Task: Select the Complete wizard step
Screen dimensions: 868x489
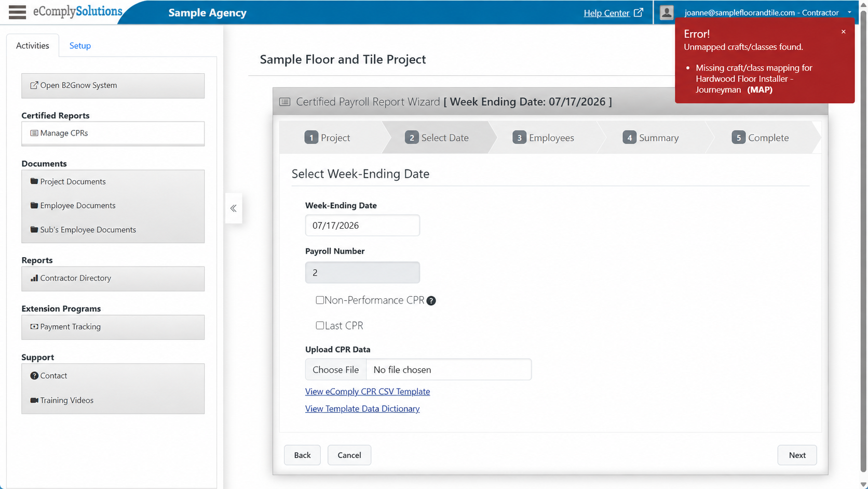Action: point(761,138)
